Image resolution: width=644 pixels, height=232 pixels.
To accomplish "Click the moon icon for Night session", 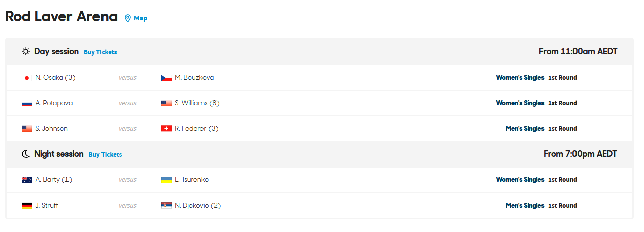I will [26, 154].
